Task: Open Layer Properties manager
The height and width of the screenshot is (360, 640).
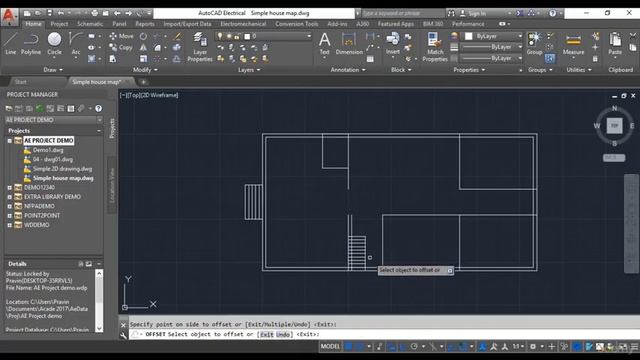Action: [200, 47]
